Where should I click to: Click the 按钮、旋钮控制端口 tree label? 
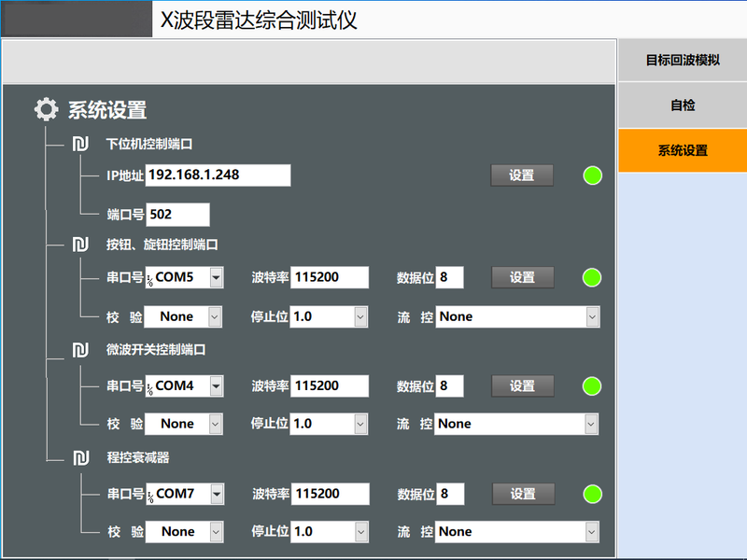click(162, 245)
